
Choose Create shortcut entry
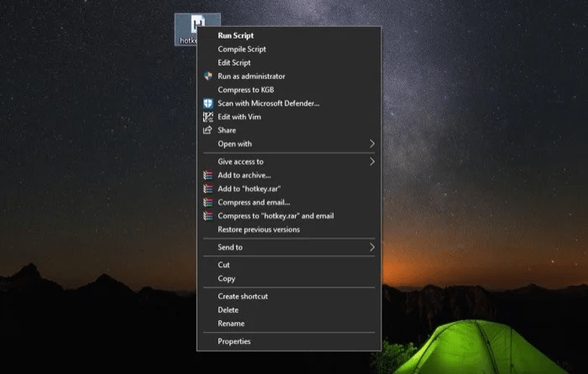(243, 297)
